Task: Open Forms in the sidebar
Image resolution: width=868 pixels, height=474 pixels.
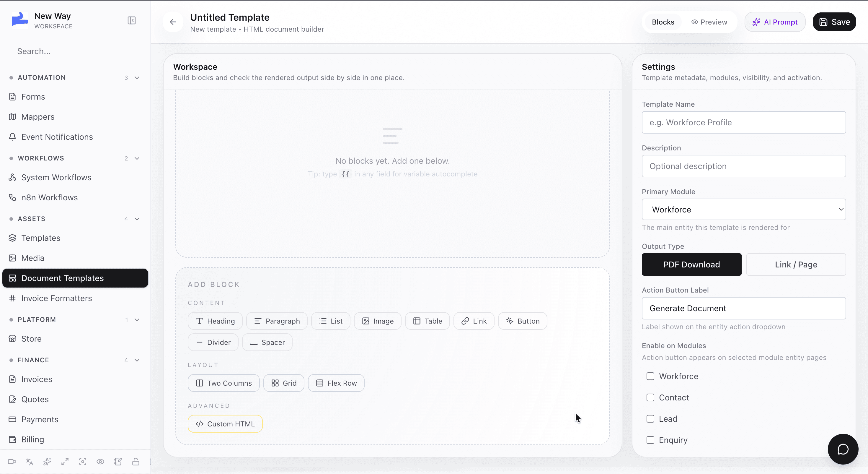Action: coord(75,97)
